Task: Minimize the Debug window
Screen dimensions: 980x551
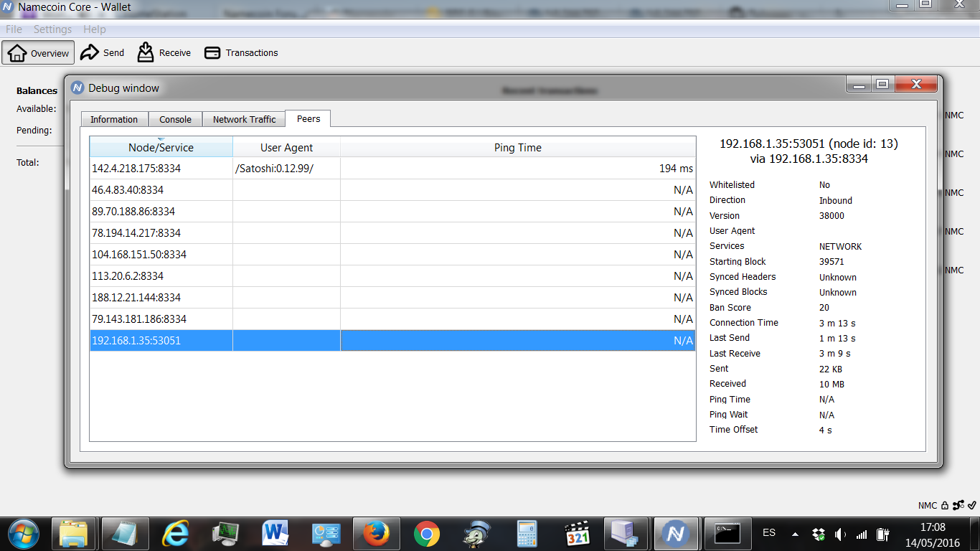Action: click(x=859, y=84)
